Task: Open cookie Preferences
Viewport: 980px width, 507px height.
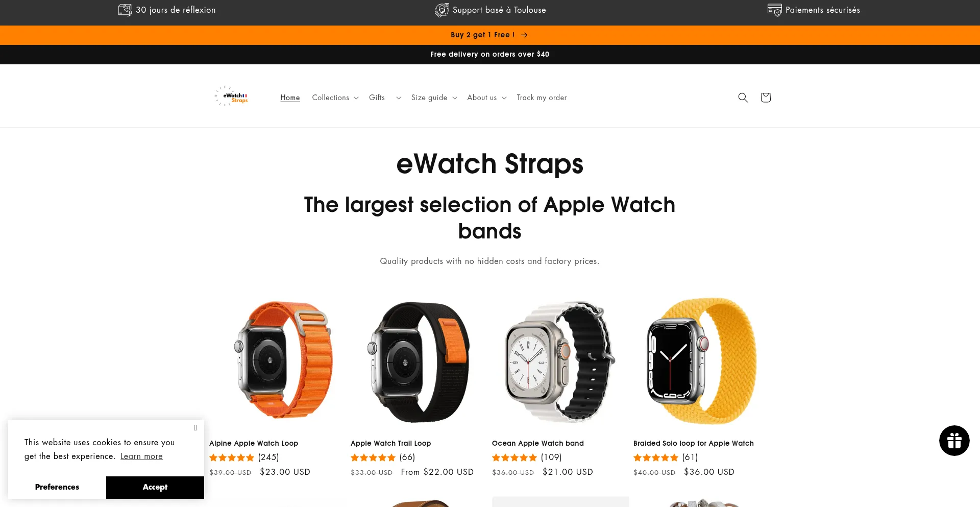Action: (57, 487)
